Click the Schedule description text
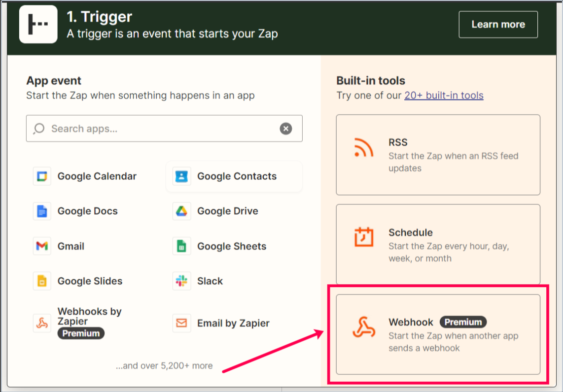This screenshot has height=392, width=563. tap(449, 252)
